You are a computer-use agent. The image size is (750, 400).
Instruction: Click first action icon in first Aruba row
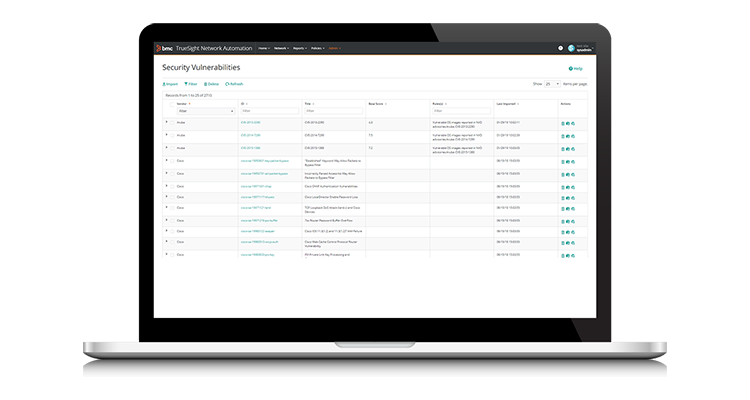(x=563, y=123)
